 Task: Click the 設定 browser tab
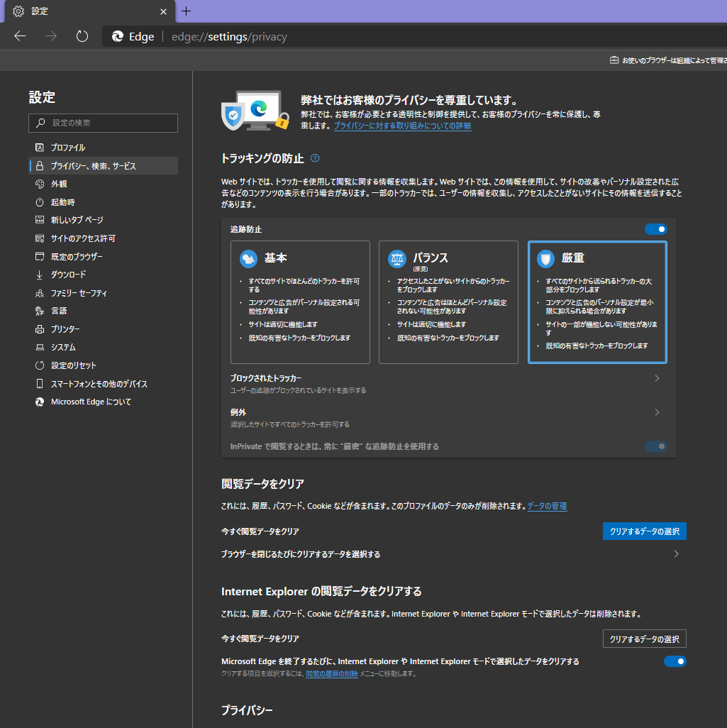coord(90,11)
